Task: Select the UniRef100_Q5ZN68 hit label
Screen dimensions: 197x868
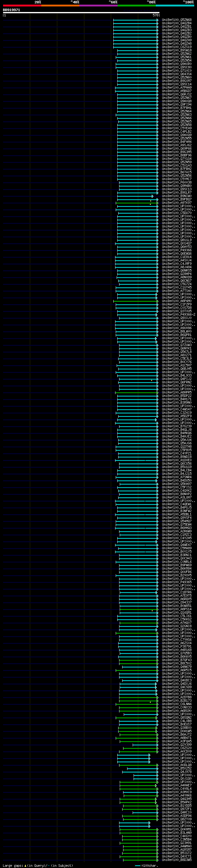Action: pos(177,20)
